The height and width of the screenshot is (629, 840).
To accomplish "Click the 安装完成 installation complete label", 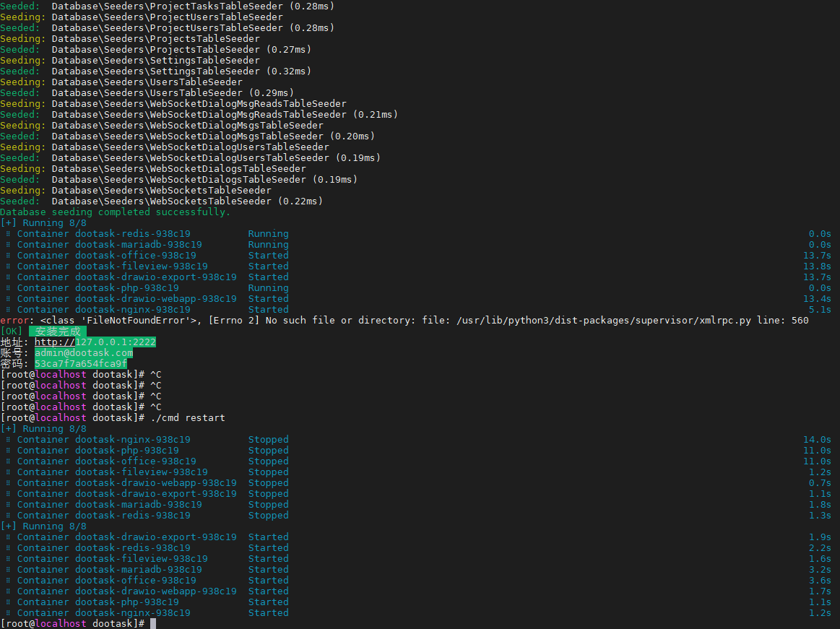I will 58,331.
